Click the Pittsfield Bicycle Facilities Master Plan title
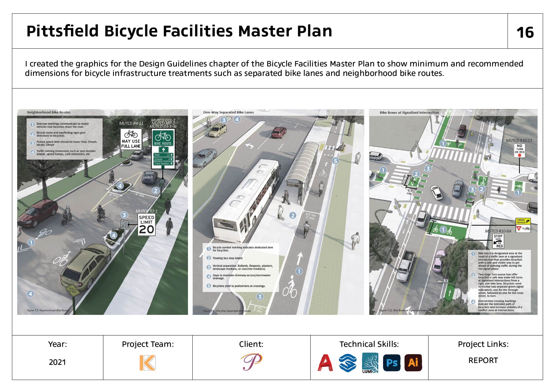The width and height of the screenshot is (555, 392). pos(179,31)
